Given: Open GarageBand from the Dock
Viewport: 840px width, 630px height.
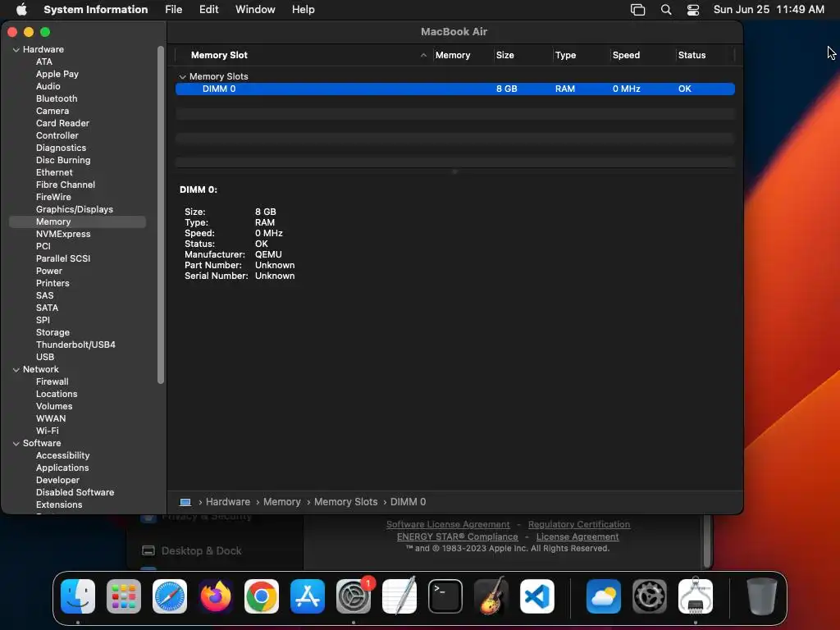Looking at the screenshot, I should [x=491, y=596].
